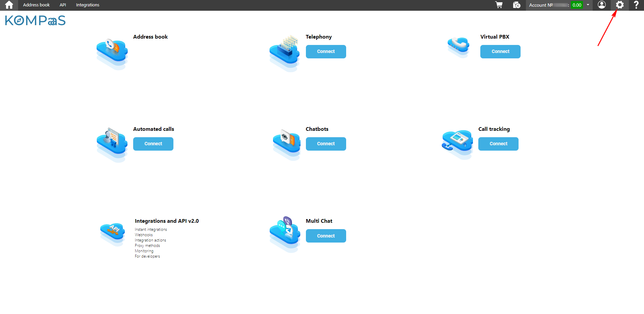Image resolution: width=644 pixels, height=314 pixels.
Task: Connect the Automated calls service
Action: coord(153,144)
